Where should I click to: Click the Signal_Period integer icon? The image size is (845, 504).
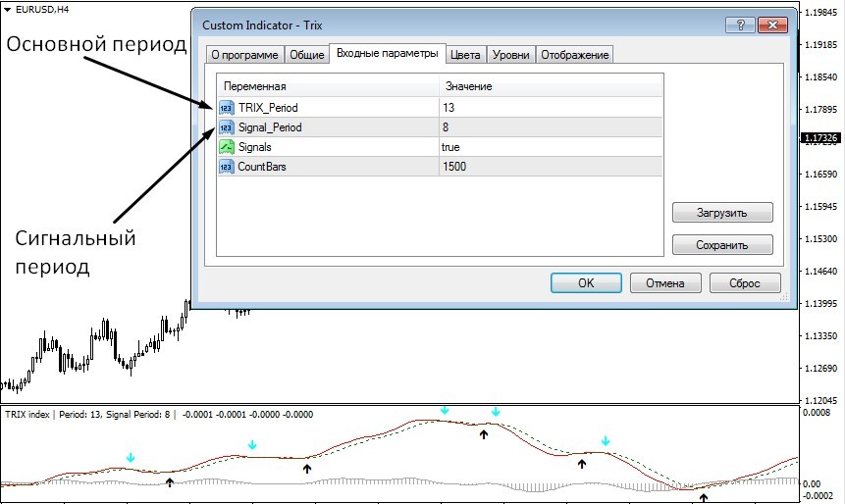click(x=227, y=127)
